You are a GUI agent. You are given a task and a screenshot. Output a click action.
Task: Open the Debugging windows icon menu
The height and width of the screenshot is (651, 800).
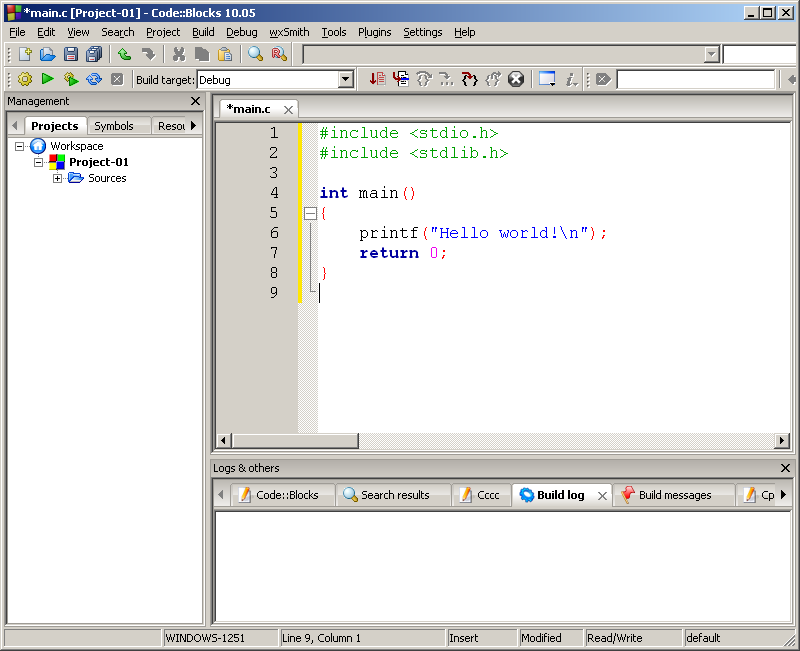[x=547, y=79]
